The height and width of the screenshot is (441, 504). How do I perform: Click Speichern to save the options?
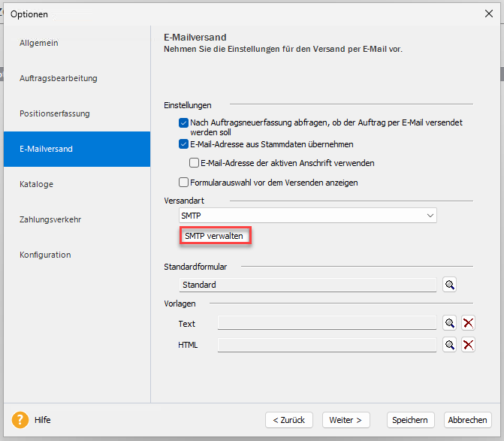(x=410, y=420)
